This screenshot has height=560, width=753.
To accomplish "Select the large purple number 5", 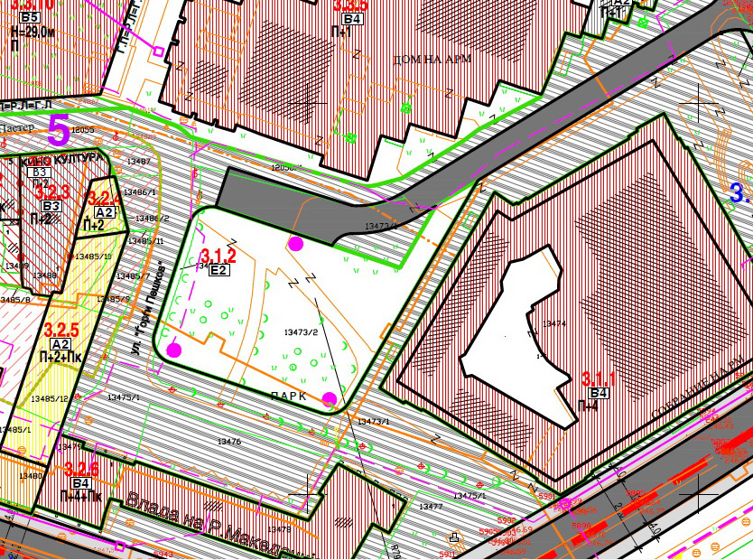I will (x=59, y=132).
